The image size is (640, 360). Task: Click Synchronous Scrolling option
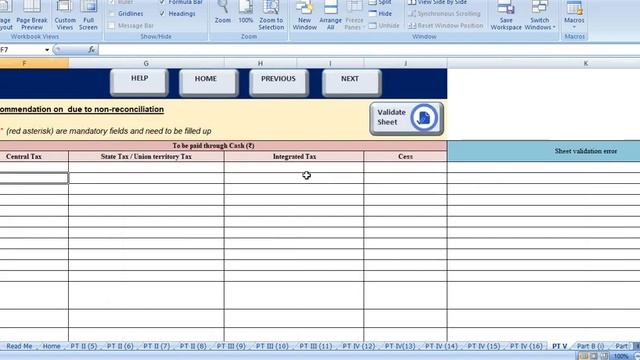444,13
